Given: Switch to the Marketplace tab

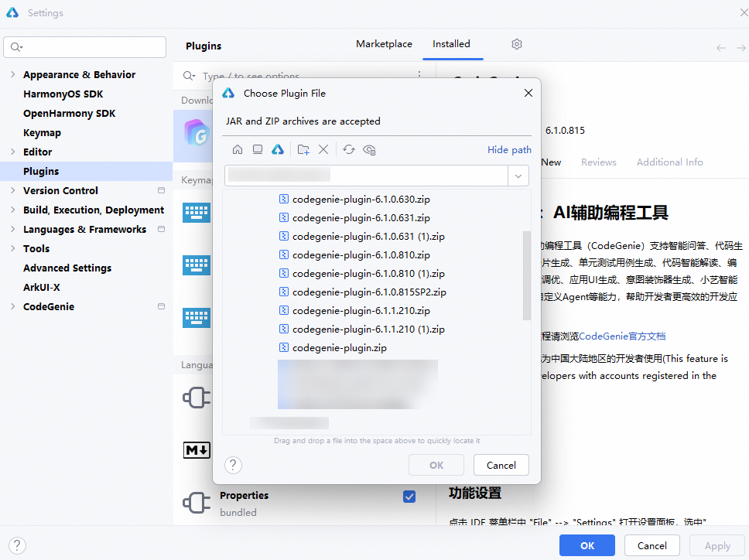Looking at the screenshot, I should [x=384, y=44].
